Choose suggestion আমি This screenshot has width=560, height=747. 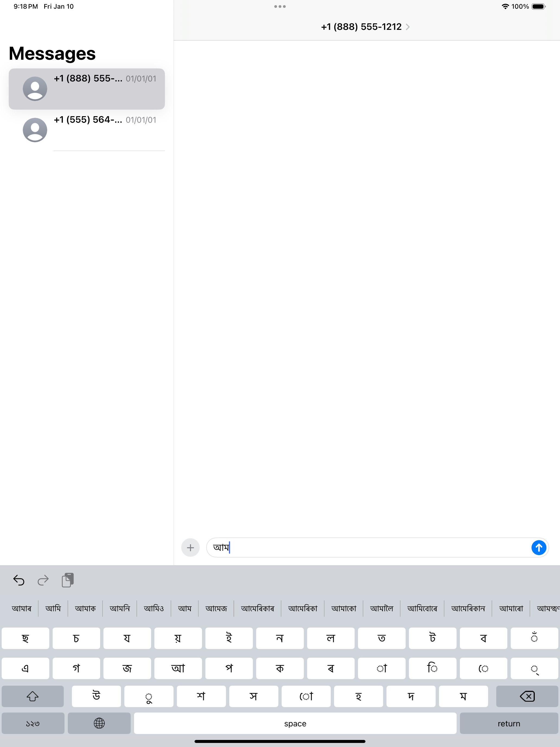click(x=53, y=608)
